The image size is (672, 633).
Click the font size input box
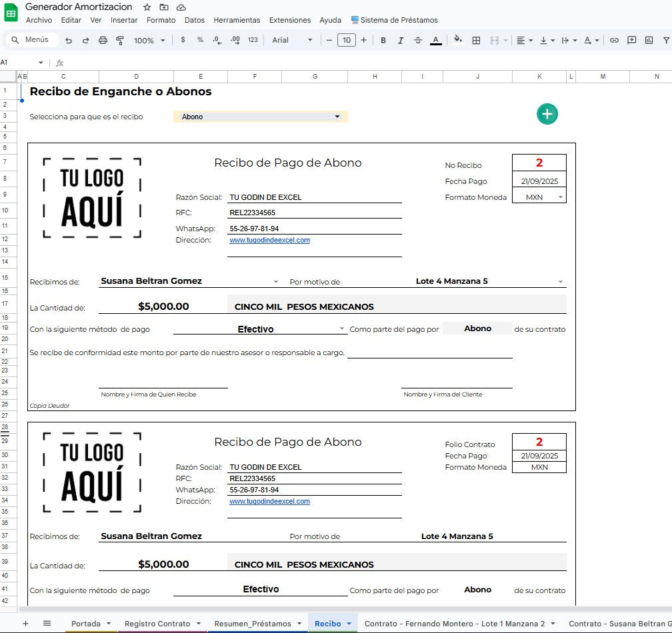click(347, 40)
